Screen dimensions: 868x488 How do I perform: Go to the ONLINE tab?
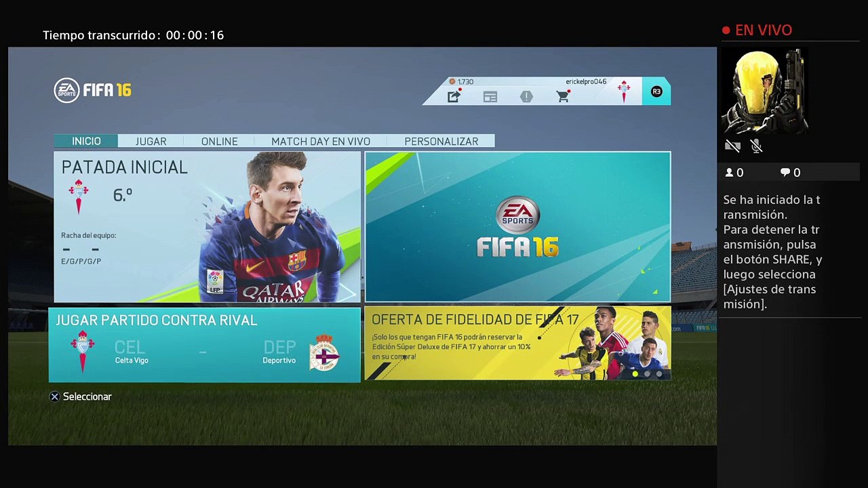pyautogui.click(x=219, y=141)
